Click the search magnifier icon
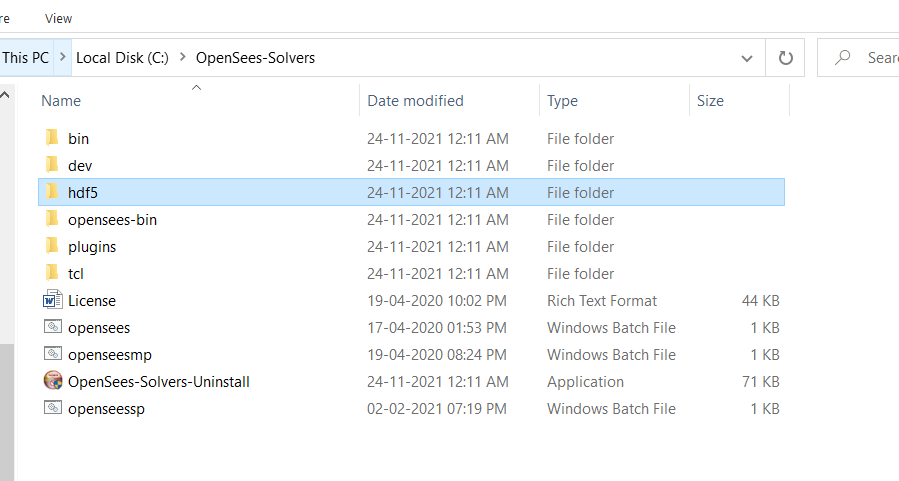Screen dimensions: 899x481 click(842, 57)
